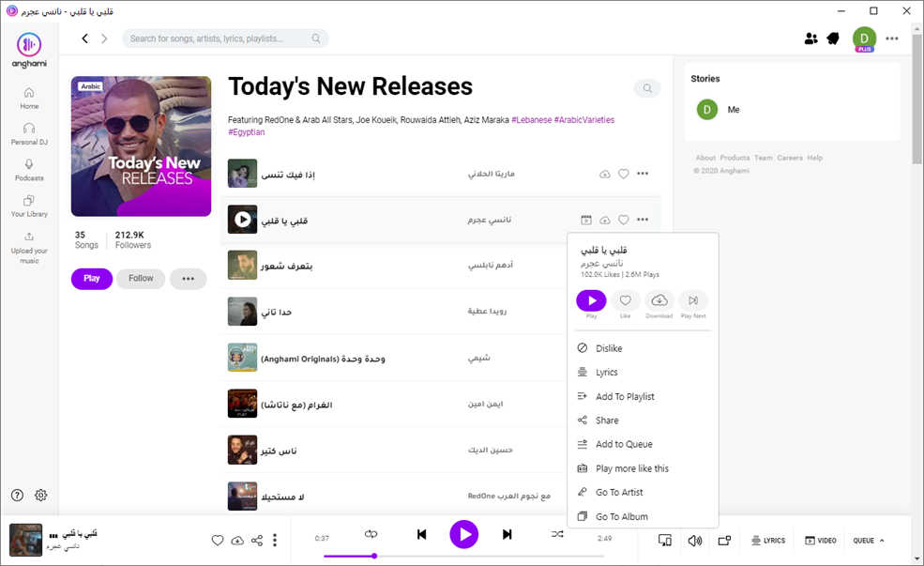Close more options of قلبي يا قلبي row
Viewport: 924px width, 566px height.
tap(643, 220)
